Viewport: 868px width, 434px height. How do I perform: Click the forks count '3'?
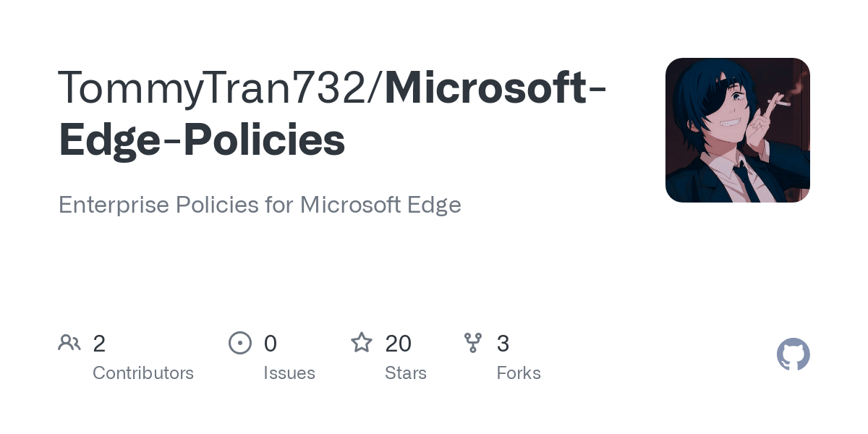coord(503,344)
